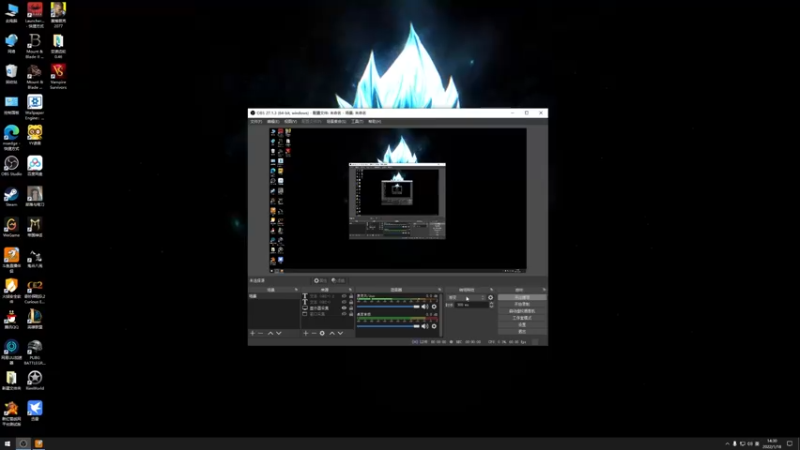Open Wallpaper Engine desktop shortcut
The image size is (800, 450).
tap(35, 107)
